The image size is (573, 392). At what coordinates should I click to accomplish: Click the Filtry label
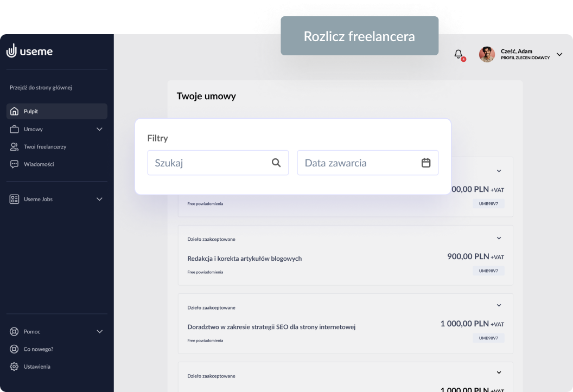pyautogui.click(x=157, y=138)
